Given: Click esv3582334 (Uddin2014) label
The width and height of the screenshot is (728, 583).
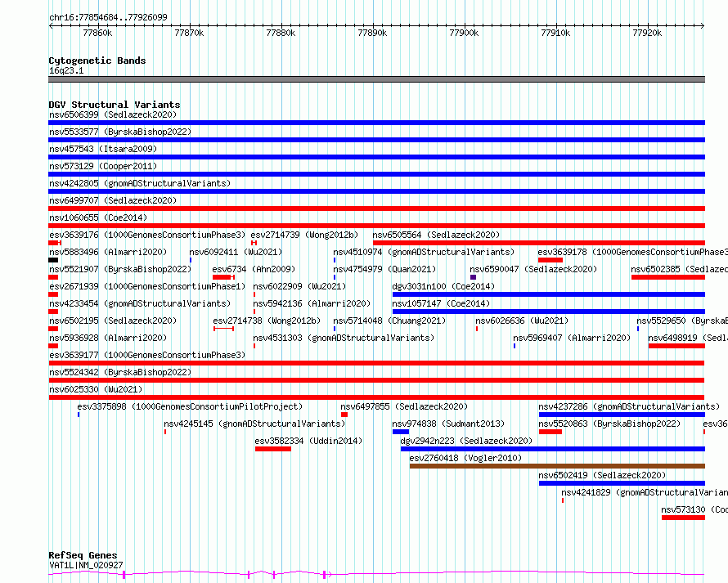Looking at the screenshot, I should point(308,441).
